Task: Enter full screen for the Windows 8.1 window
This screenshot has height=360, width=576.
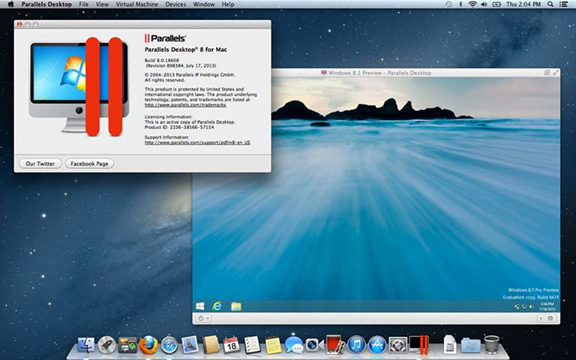Action: point(555,73)
